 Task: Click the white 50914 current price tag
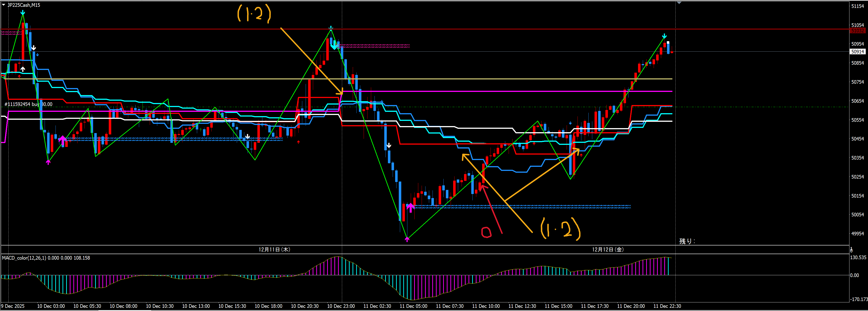point(858,52)
